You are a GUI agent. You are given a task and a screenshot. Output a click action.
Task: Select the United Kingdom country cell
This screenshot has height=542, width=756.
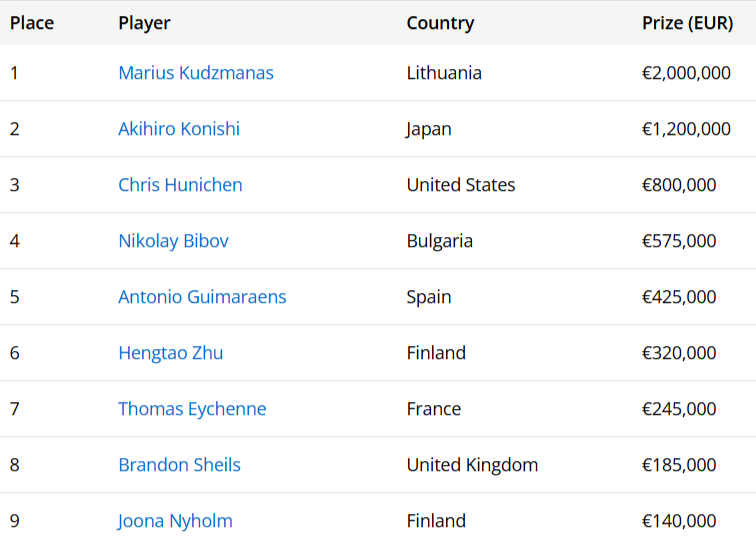pos(472,465)
